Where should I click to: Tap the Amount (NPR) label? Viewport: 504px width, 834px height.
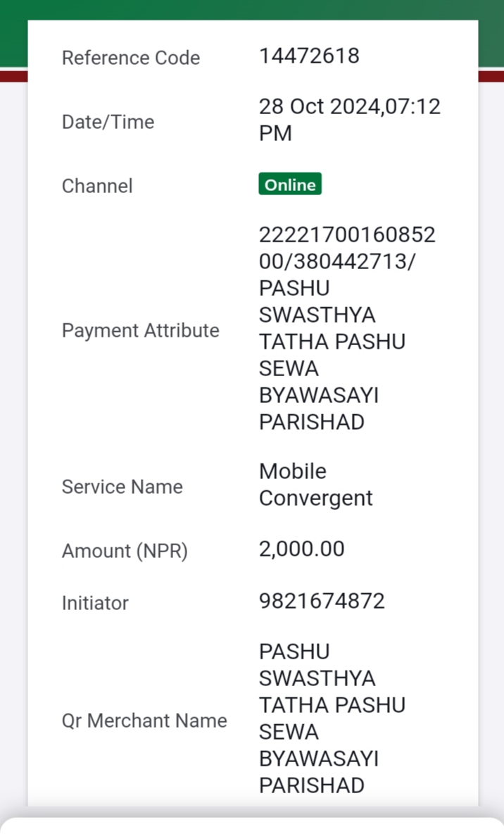(125, 551)
